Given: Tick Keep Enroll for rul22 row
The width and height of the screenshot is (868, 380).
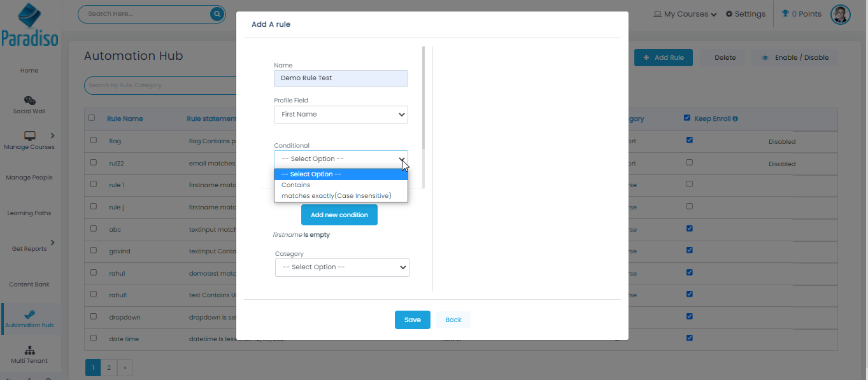Looking at the screenshot, I should tap(690, 163).
